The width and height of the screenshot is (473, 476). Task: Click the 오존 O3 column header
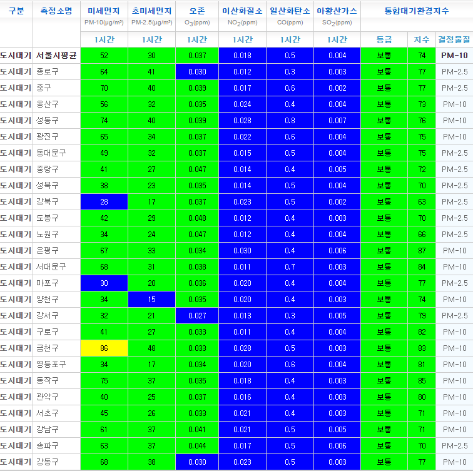(x=198, y=11)
